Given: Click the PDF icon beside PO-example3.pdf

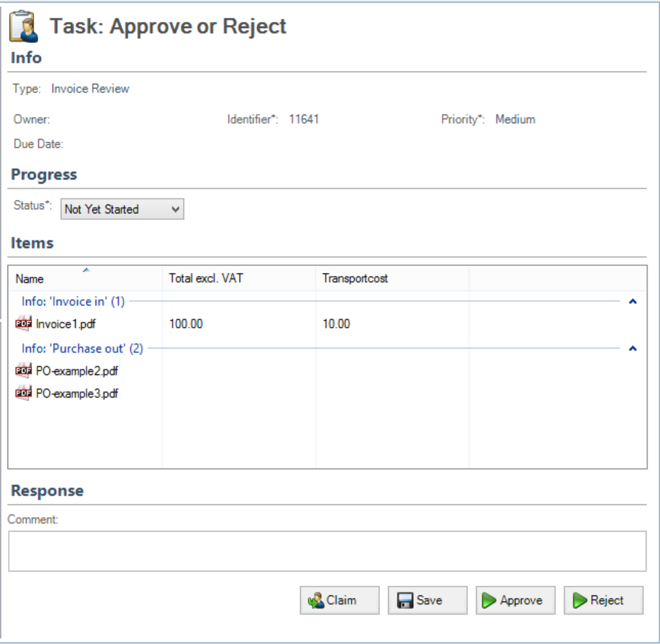Looking at the screenshot, I should click(x=23, y=393).
